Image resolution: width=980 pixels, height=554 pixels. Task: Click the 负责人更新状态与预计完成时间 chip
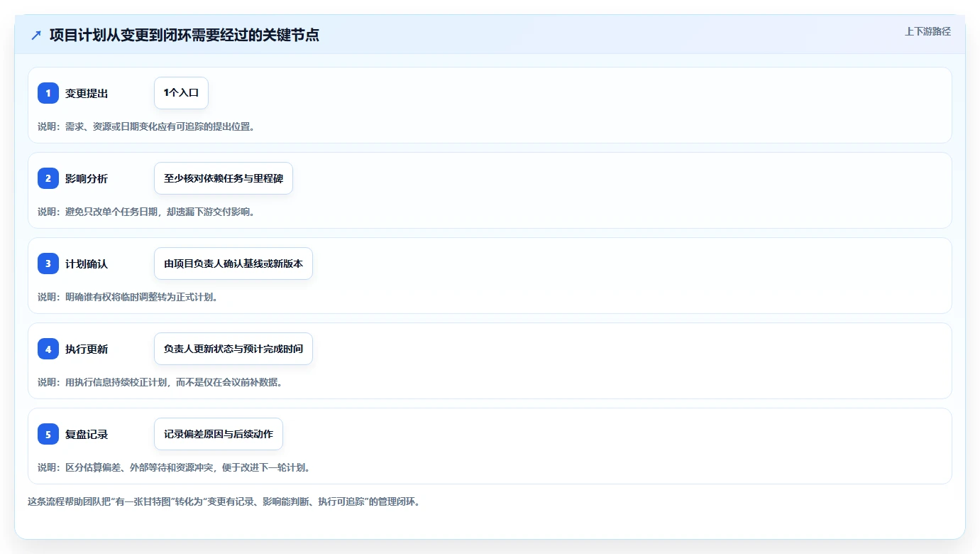[x=233, y=349]
